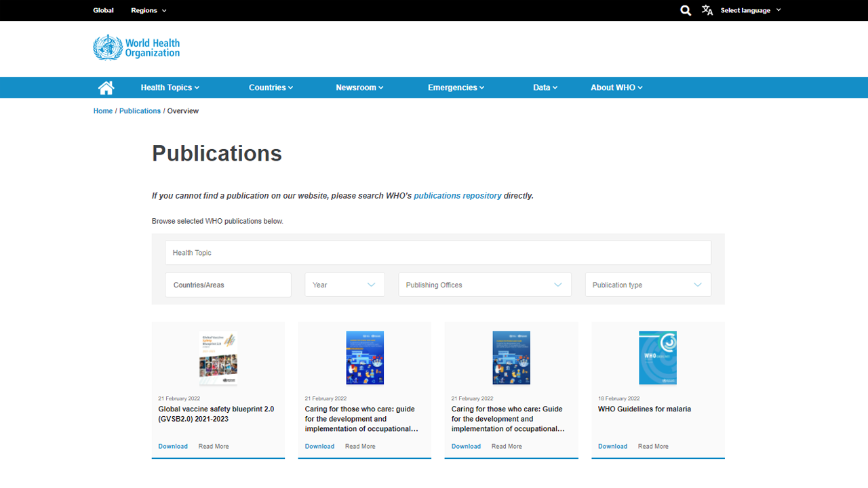The image size is (868, 488).
Task: Open Global vaccine safety blueprint cover thumbnail
Action: coord(218,359)
